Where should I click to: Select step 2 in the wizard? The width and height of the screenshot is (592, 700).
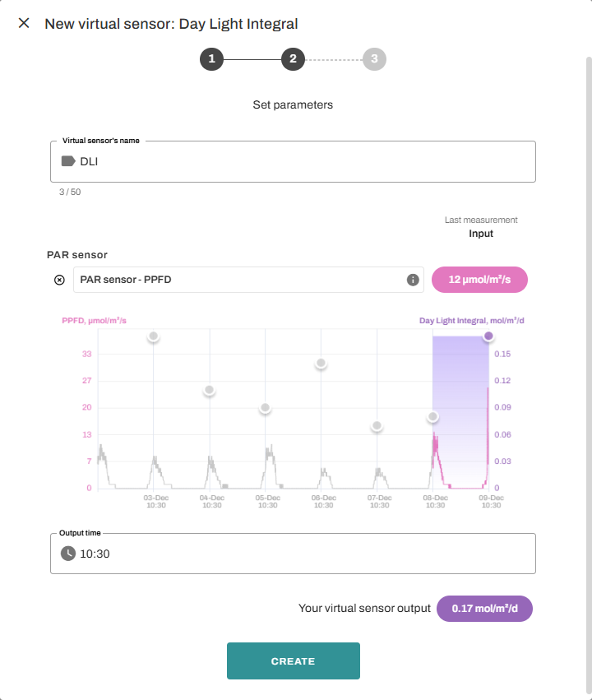(x=293, y=59)
